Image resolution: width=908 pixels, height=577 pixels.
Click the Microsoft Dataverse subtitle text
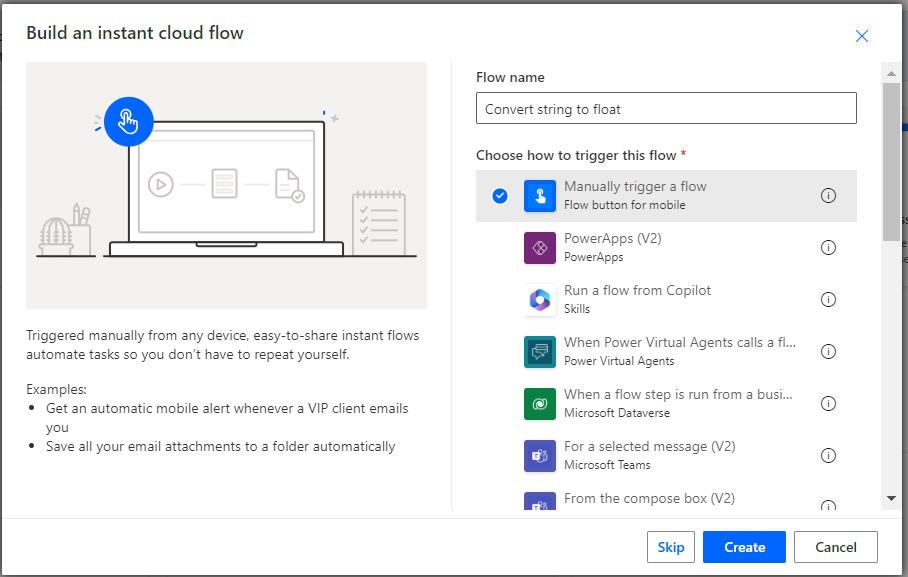click(x=617, y=413)
